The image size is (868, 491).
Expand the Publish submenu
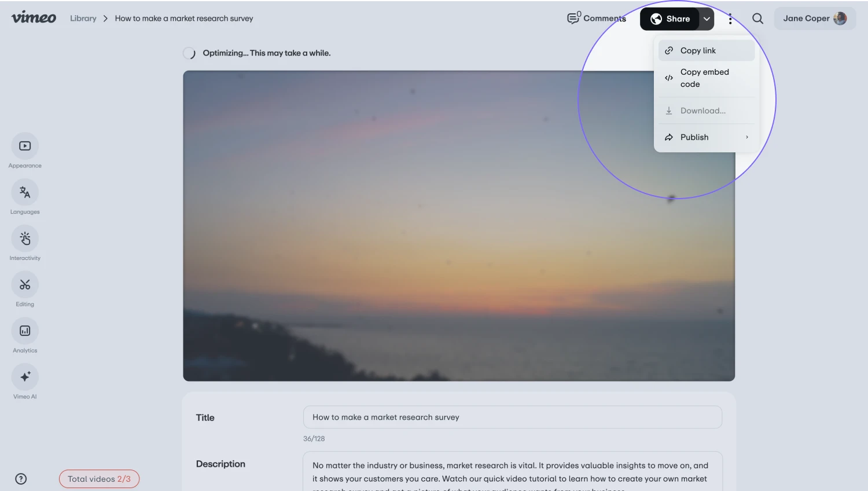click(707, 137)
